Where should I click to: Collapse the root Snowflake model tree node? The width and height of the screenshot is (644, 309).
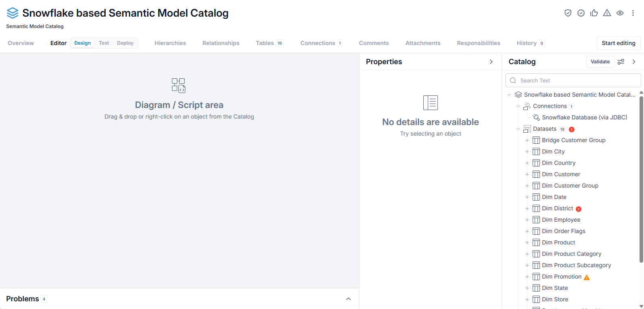click(x=509, y=95)
